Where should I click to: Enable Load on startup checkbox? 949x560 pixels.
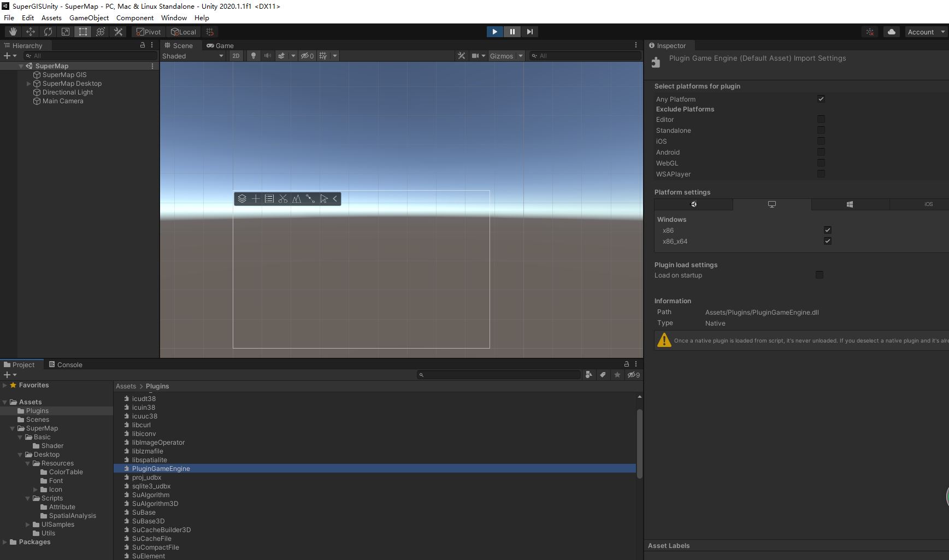819,275
